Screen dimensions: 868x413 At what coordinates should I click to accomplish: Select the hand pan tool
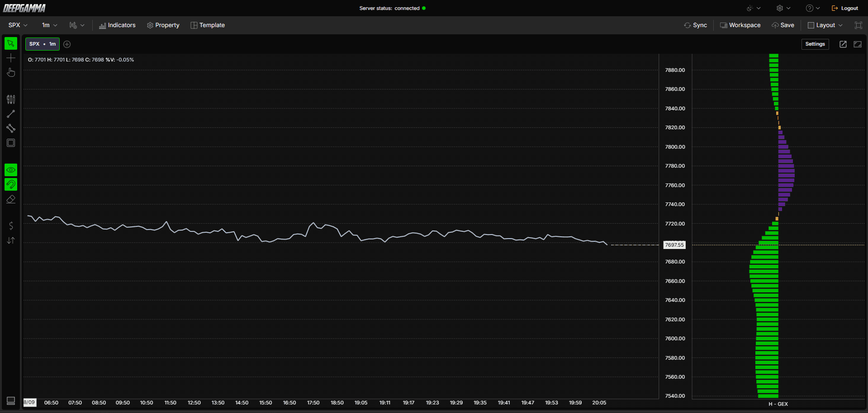11,72
